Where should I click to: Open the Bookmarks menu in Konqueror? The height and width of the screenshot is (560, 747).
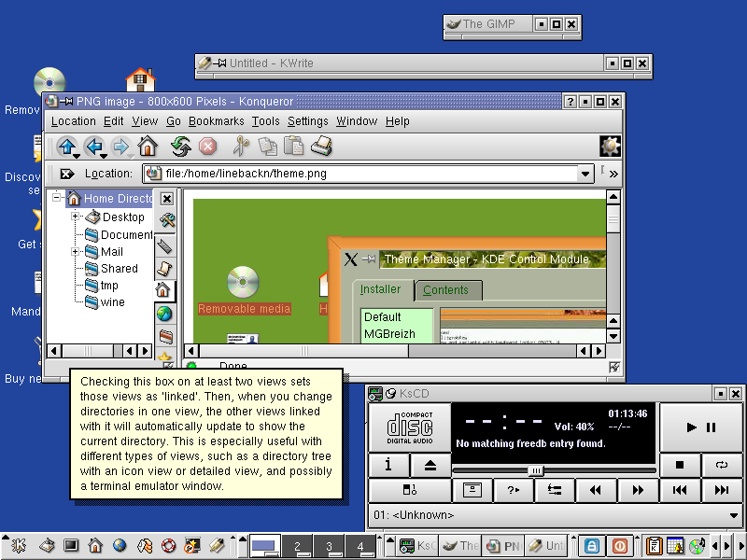click(x=217, y=121)
